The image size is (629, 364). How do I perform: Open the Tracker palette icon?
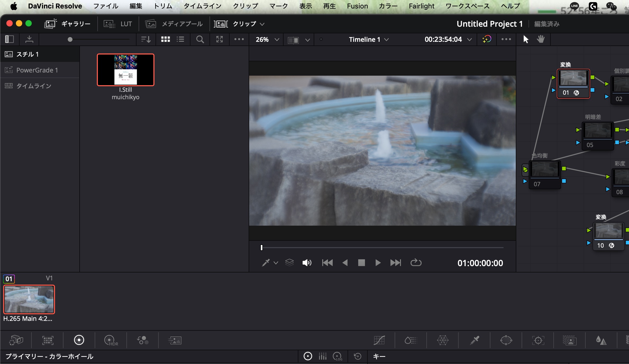point(538,340)
